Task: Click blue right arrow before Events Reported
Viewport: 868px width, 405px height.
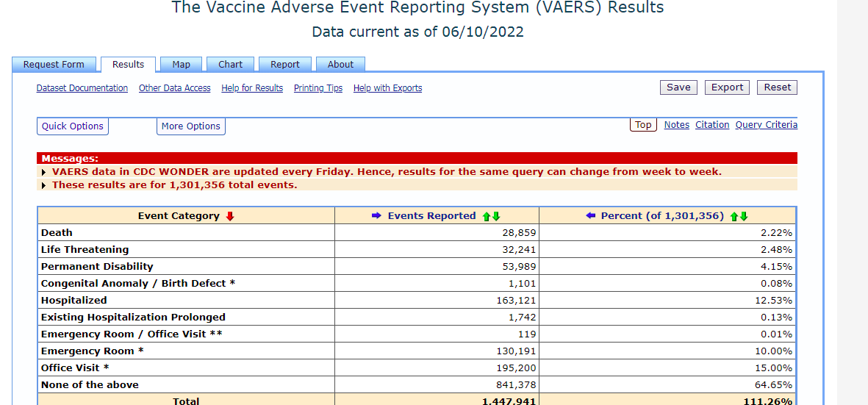Action: [377, 216]
